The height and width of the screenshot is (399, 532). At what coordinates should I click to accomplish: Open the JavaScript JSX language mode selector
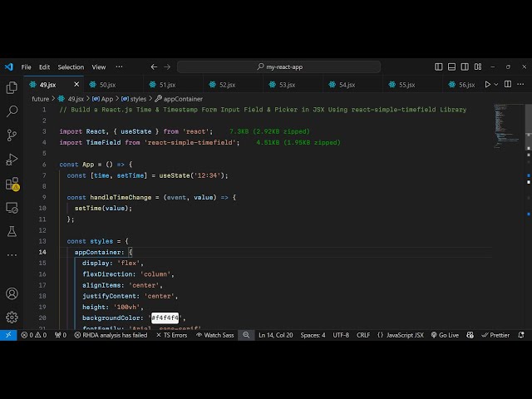tap(401, 335)
